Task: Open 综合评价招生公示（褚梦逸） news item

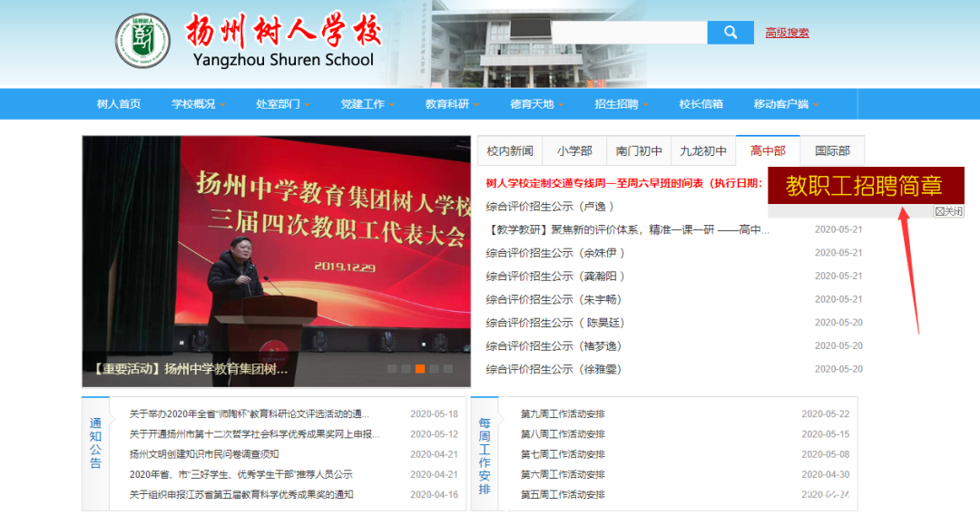Action: [x=554, y=345]
